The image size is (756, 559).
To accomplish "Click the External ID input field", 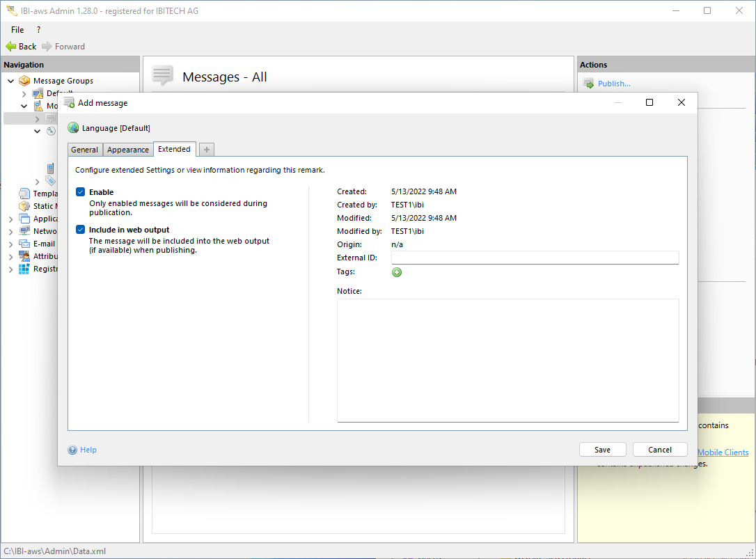I will (535, 258).
